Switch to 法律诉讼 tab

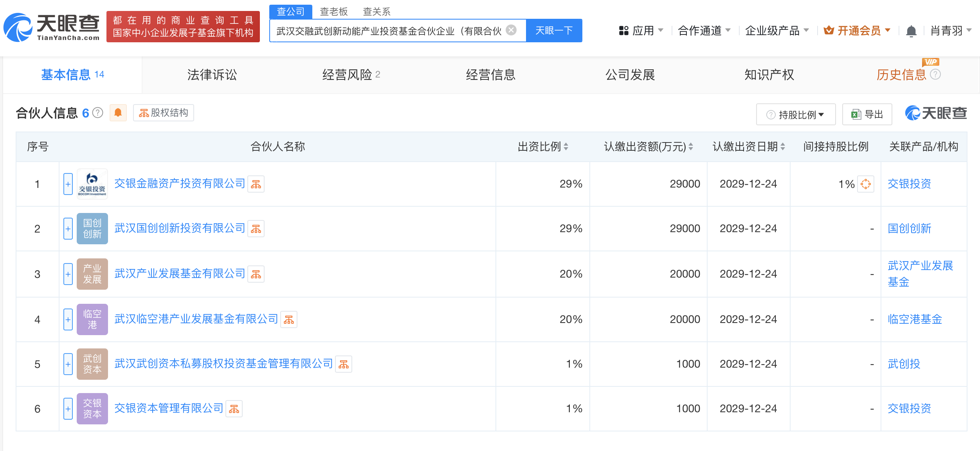click(x=212, y=75)
